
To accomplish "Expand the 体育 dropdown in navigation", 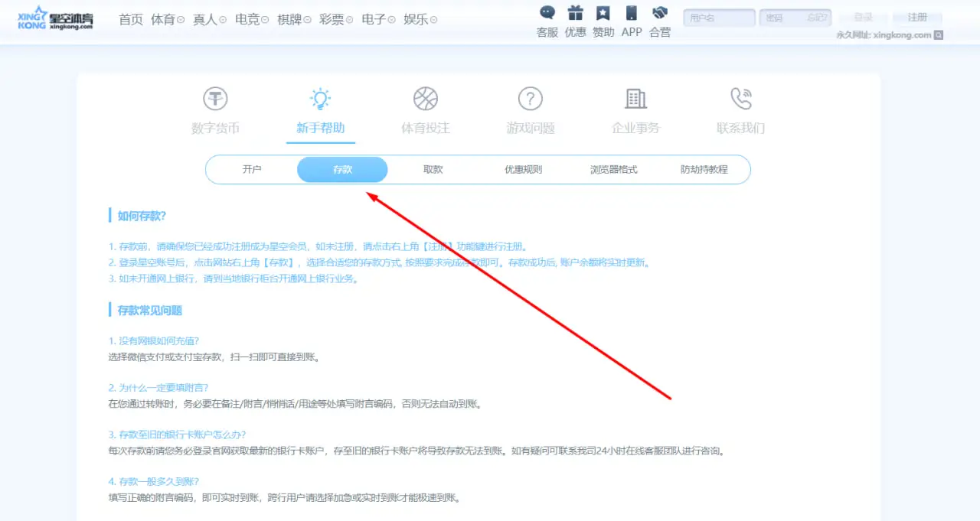I will [168, 19].
